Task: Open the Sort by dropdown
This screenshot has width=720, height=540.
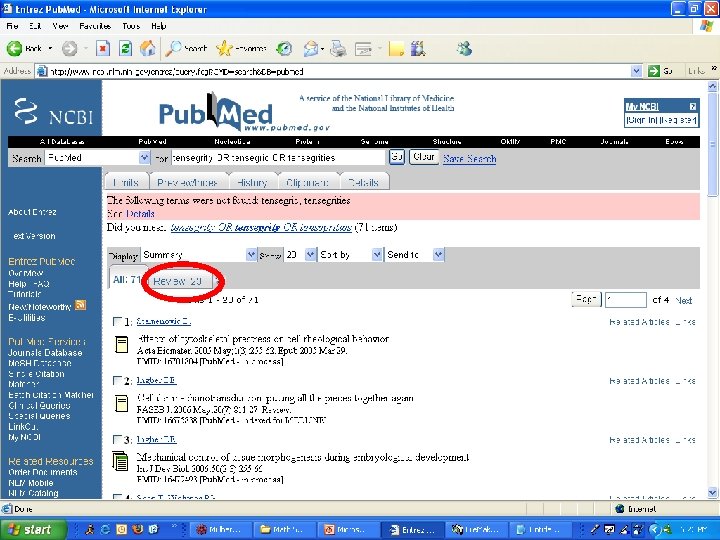Action: point(377,254)
